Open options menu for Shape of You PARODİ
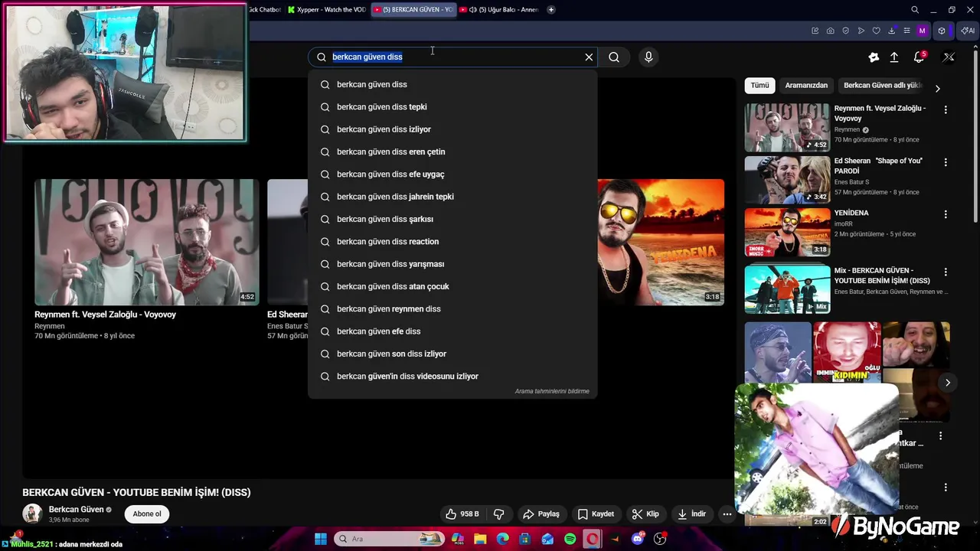Image resolution: width=980 pixels, height=551 pixels. pos(946,162)
